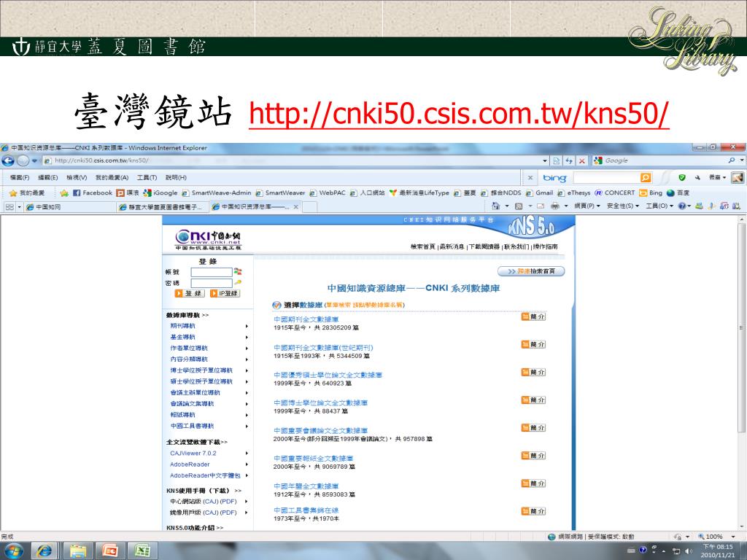
Task: Click the blue Help question-mark icon
Action: coord(682,206)
